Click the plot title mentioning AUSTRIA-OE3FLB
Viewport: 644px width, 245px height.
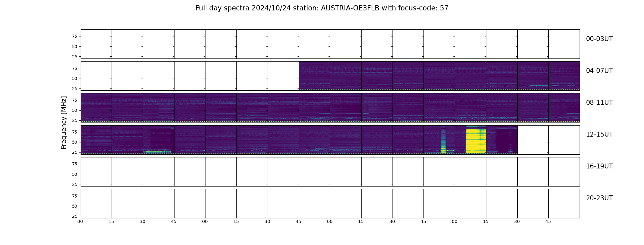322,8
